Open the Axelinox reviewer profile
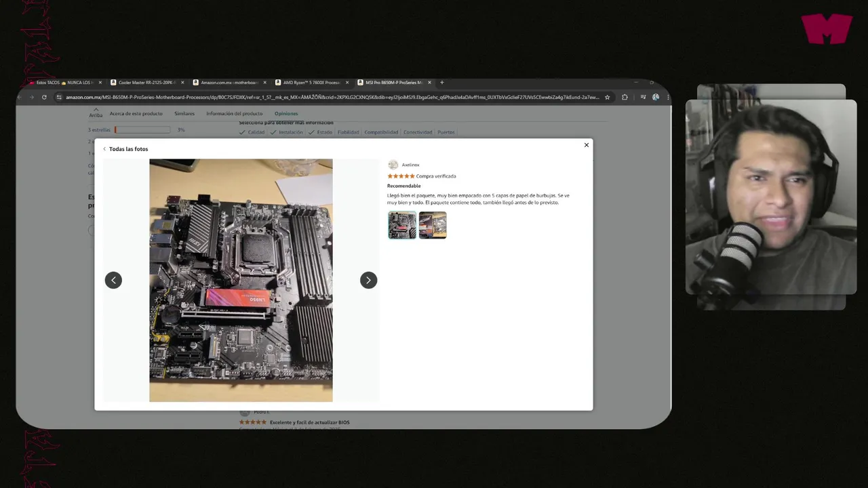Screen dimensions: 868x488 pyautogui.click(x=410, y=165)
